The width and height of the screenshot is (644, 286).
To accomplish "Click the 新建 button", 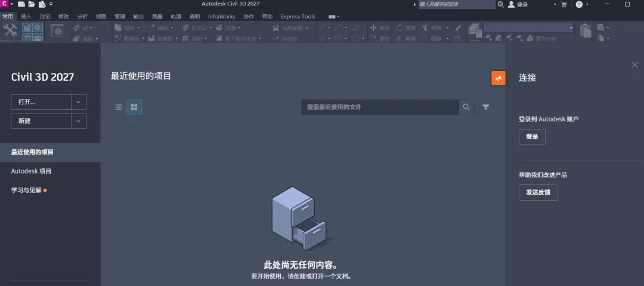I will pyautogui.click(x=41, y=121).
